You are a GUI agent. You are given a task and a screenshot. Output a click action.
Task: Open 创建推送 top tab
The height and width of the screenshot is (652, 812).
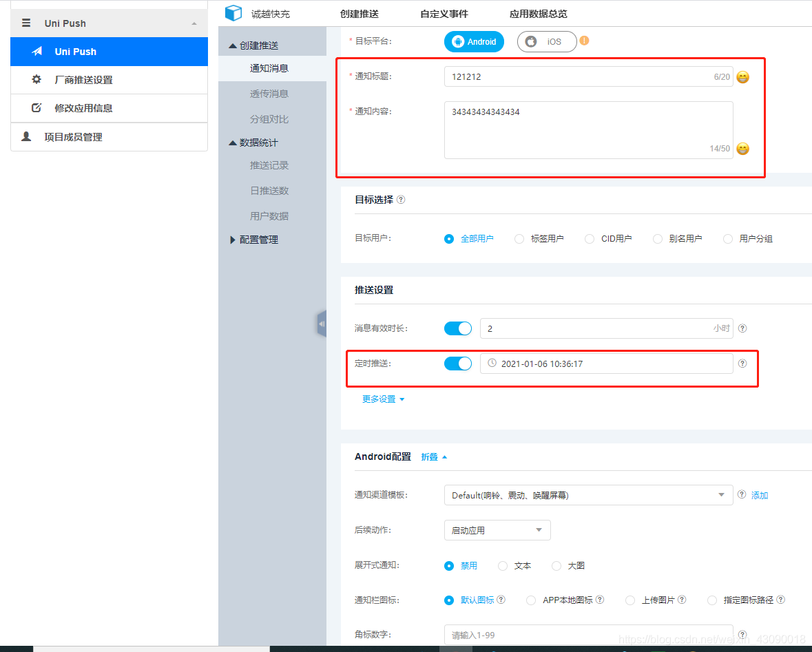360,14
